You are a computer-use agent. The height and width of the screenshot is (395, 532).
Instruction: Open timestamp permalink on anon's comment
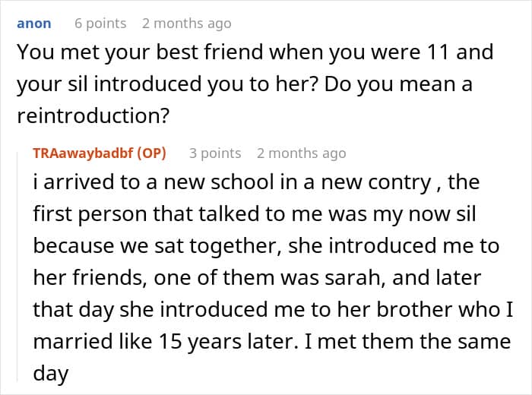[186, 24]
